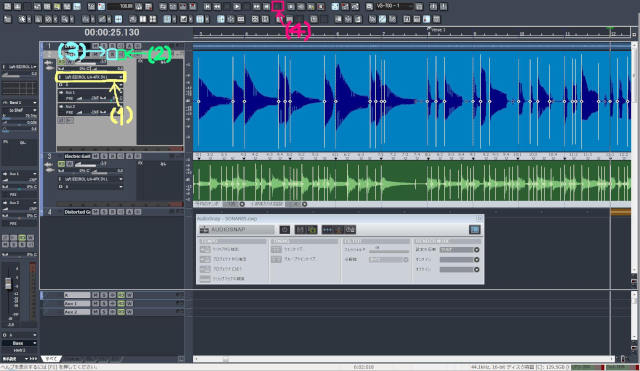Screen dimensions: 640x371
Task: Select the Electric Guit track name
Action: 77,156
